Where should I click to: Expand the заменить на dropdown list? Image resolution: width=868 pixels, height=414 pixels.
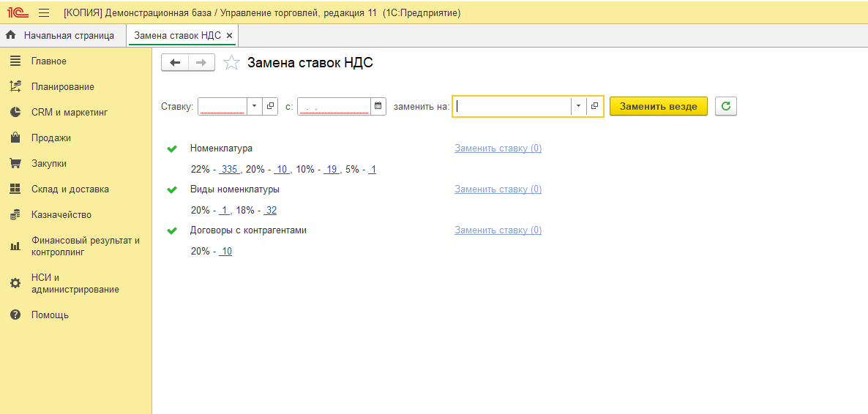578,106
